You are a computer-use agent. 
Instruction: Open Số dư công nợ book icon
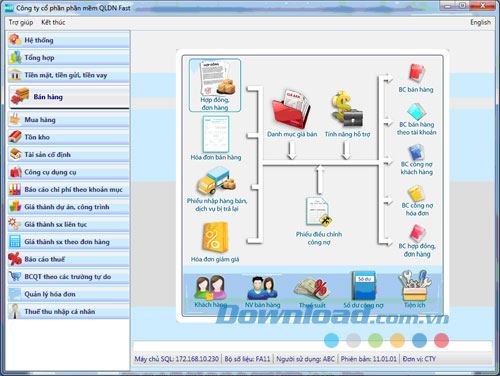click(364, 286)
